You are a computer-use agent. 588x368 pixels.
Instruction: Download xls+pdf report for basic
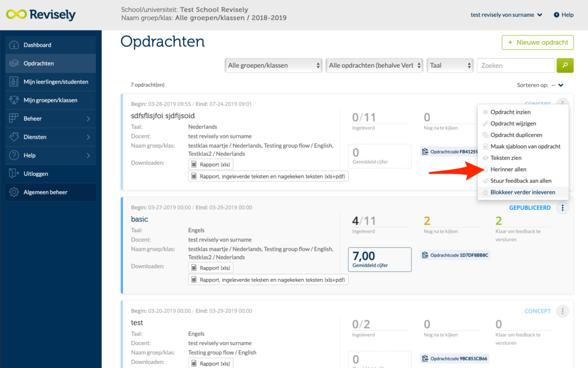point(268,280)
